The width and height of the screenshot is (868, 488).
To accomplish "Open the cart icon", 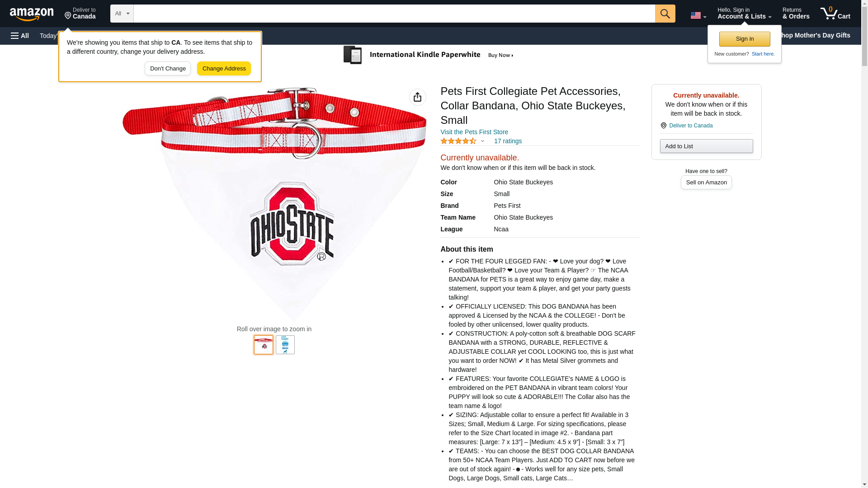I will pos(835,14).
